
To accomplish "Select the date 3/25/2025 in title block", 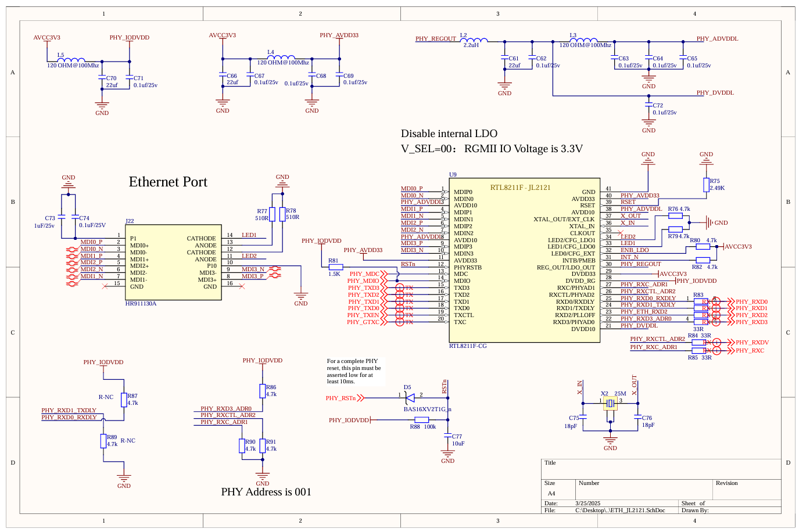I will click(587, 503).
